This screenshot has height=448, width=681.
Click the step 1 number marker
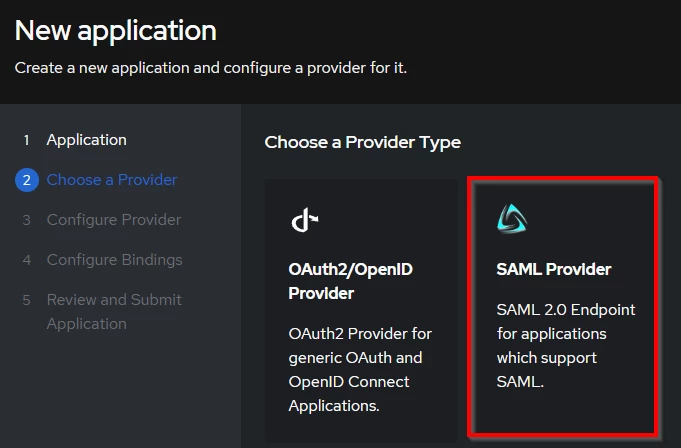[x=27, y=140]
